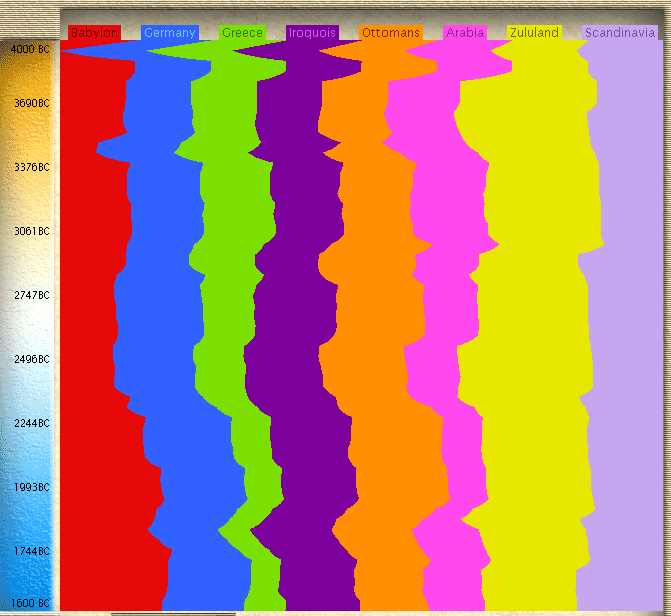Click the 4000 BC axis label
The image size is (671, 616).
[30, 49]
